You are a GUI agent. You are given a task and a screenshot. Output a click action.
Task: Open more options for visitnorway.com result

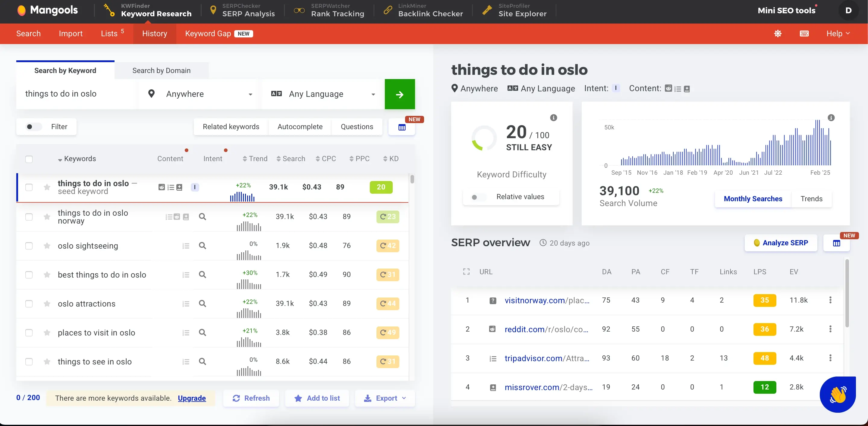(830, 300)
